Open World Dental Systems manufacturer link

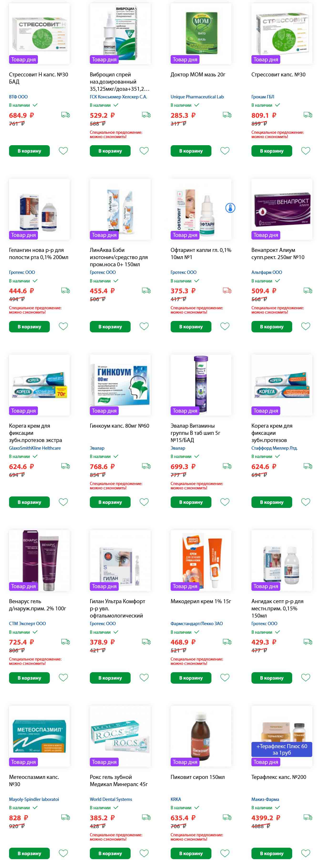tap(111, 799)
